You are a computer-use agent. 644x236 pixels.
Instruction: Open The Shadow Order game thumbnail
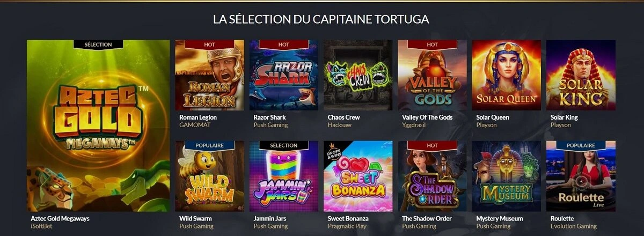click(x=432, y=177)
